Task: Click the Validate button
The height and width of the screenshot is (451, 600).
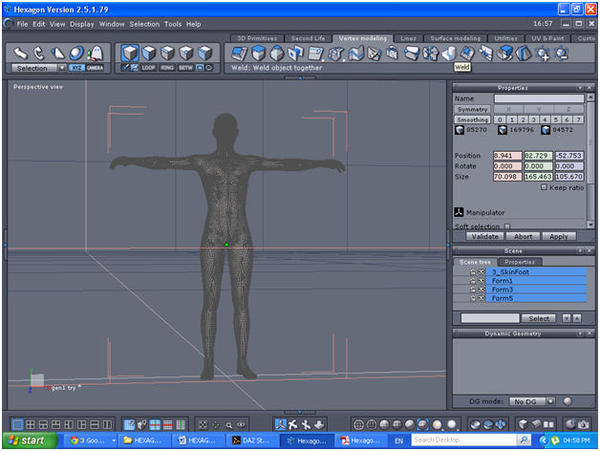Action: pyautogui.click(x=485, y=236)
